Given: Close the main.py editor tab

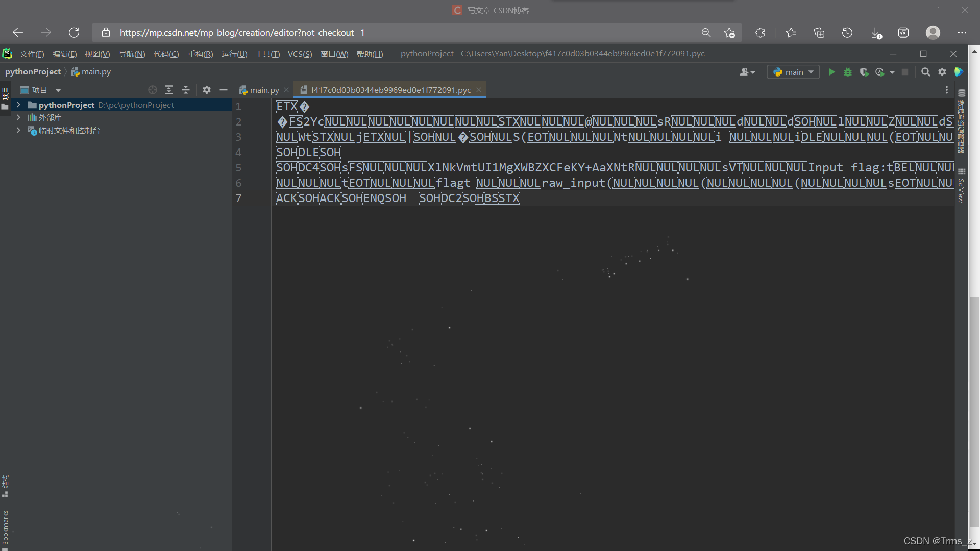Looking at the screenshot, I should click(x=286, y=90).
